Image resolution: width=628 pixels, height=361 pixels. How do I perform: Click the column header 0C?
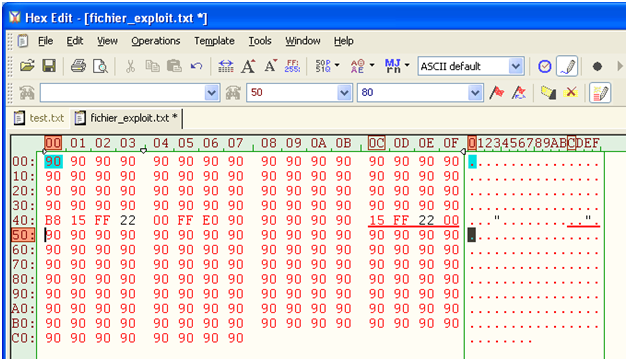[x=376, y=143]
